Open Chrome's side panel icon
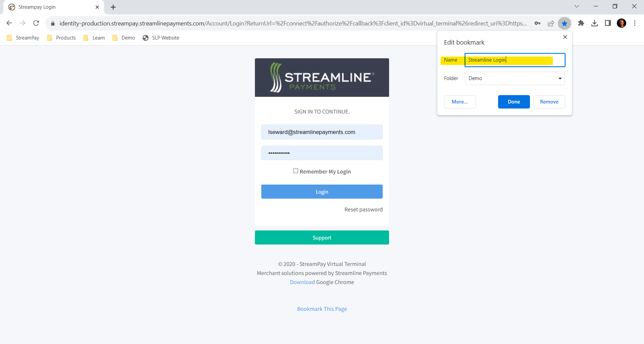This screenshot has width=644, height=344. tap(608, 23)
